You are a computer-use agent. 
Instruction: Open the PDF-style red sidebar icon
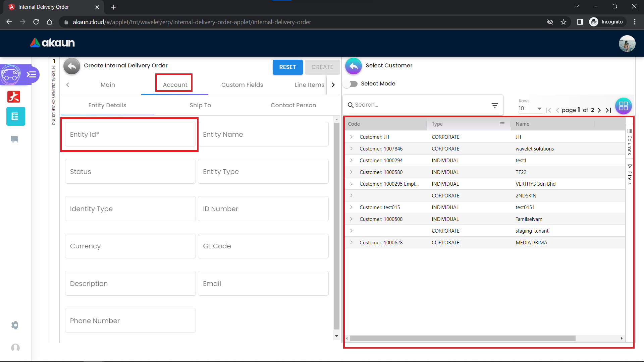coord(14,97)
